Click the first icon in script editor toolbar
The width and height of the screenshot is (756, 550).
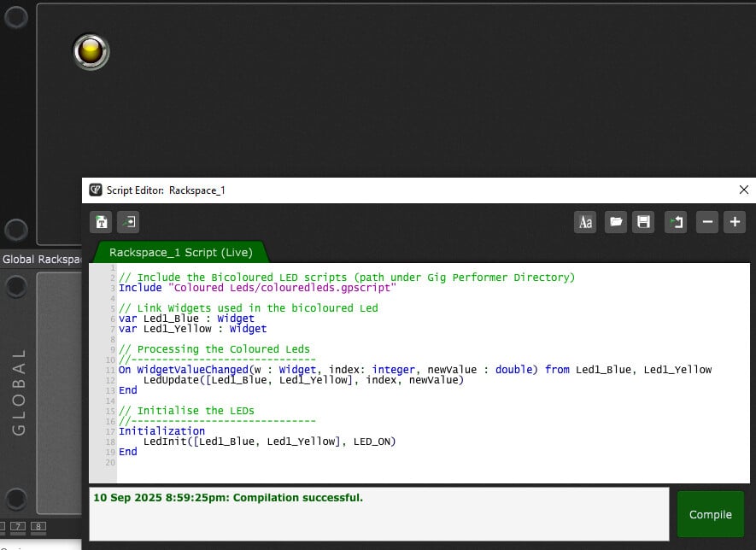pos(102,222)
